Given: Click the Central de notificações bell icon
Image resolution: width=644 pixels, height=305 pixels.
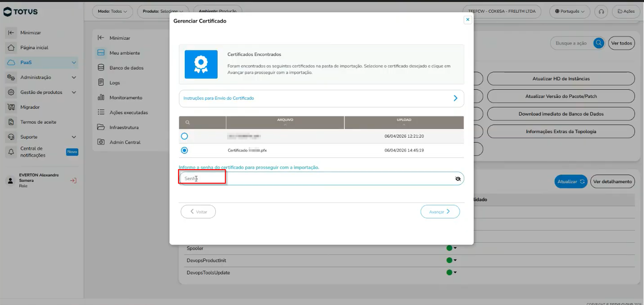Looking at the screenshot, I should click(x=11, y=152).
